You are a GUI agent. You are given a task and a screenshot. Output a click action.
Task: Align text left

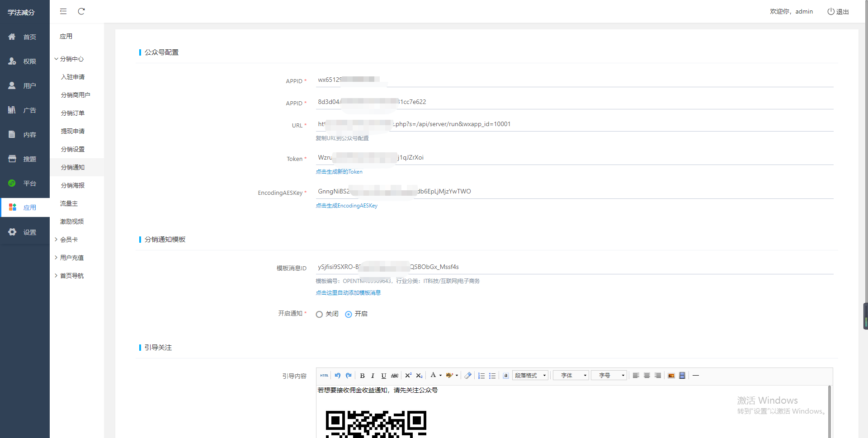(636, 376)
